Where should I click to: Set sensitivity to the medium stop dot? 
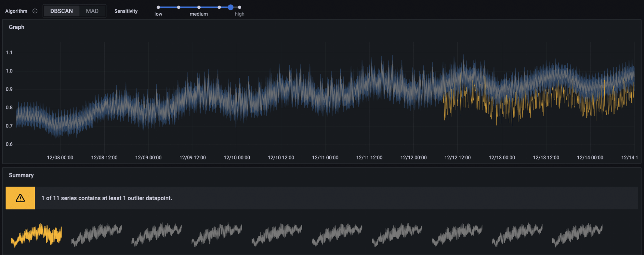pyautogui.click(x=199, y=7)
